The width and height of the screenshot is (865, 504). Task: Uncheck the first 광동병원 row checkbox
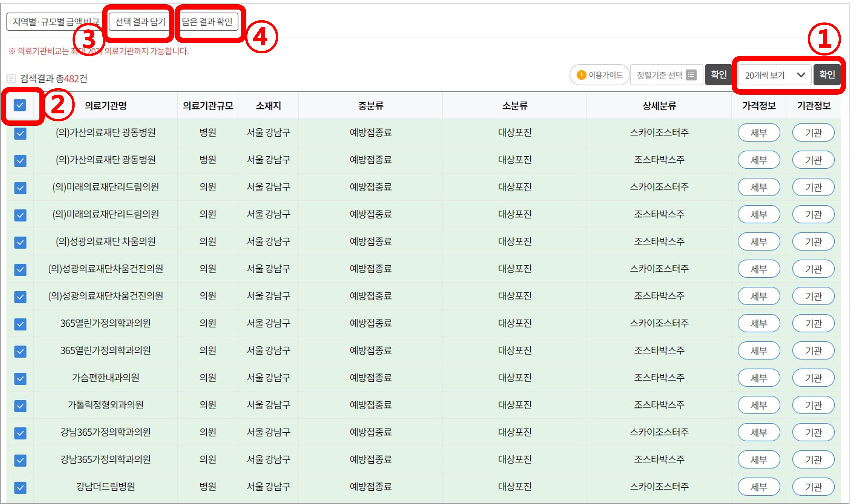pyautogui.click(x=20, y=133)
